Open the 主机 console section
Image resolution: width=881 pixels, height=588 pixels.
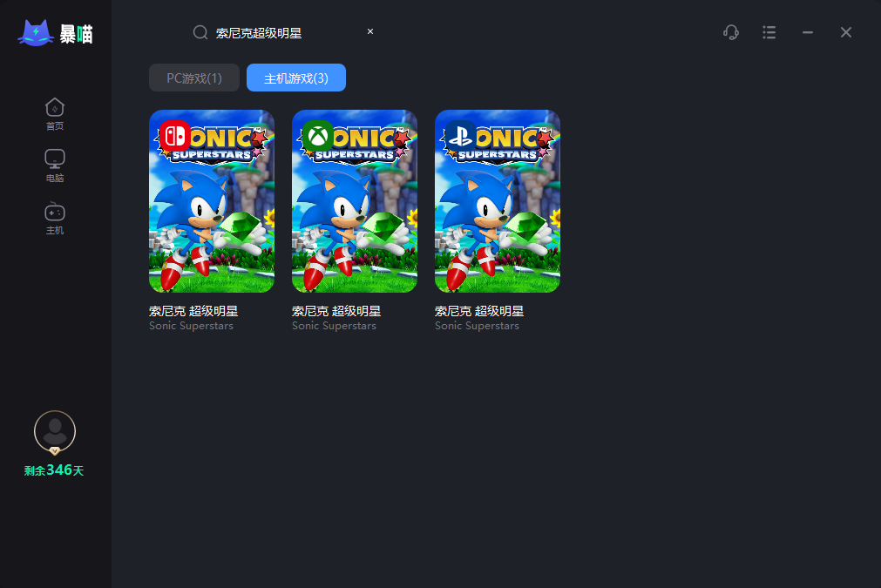pos(55,218)
